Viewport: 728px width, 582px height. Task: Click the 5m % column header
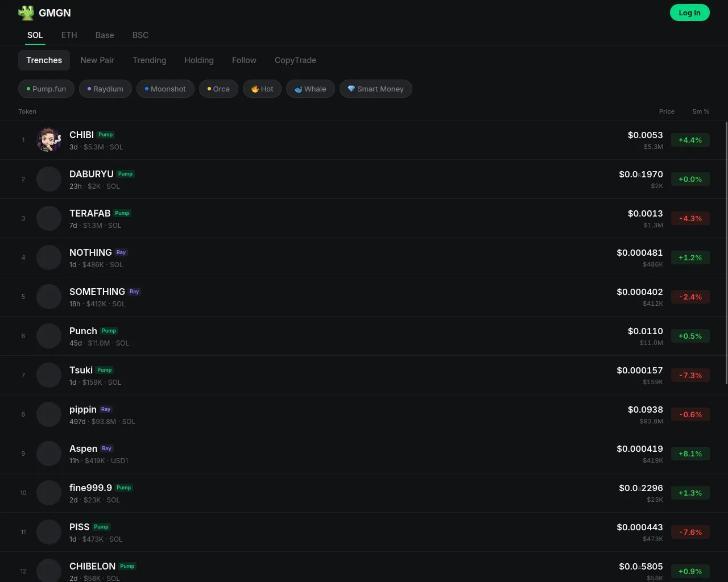tap(701, 111)
